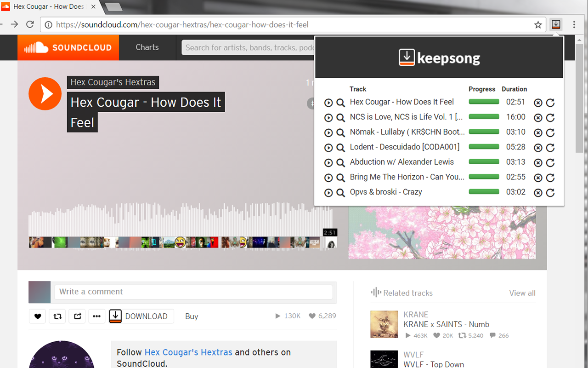Click the DOWNLOAD button below the comment box
Screen dimensions: 588x368
point(141,316)
